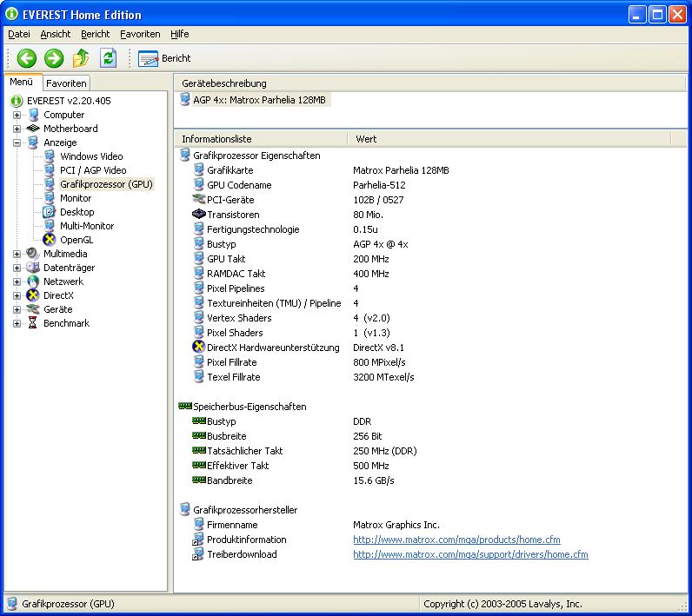Click the Firmenname row label
The width and height of the screenshot is (692, 616).
pos(232,525)
